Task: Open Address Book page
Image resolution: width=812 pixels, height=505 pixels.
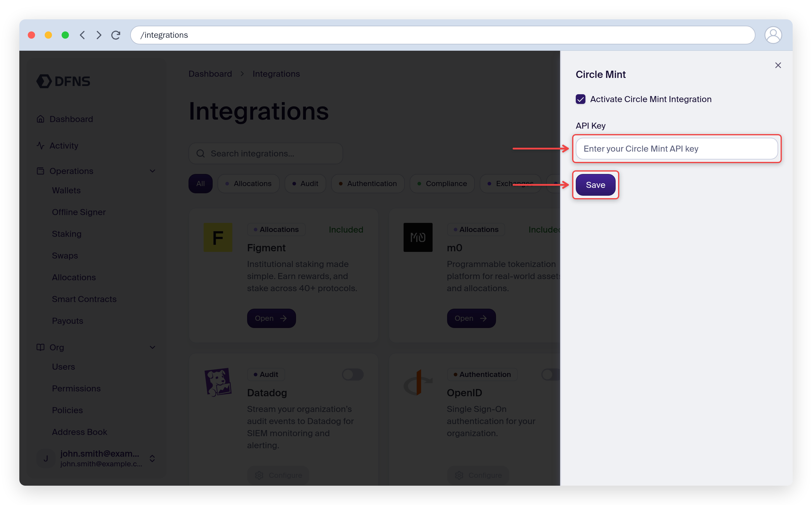Action: pos(79,432)
